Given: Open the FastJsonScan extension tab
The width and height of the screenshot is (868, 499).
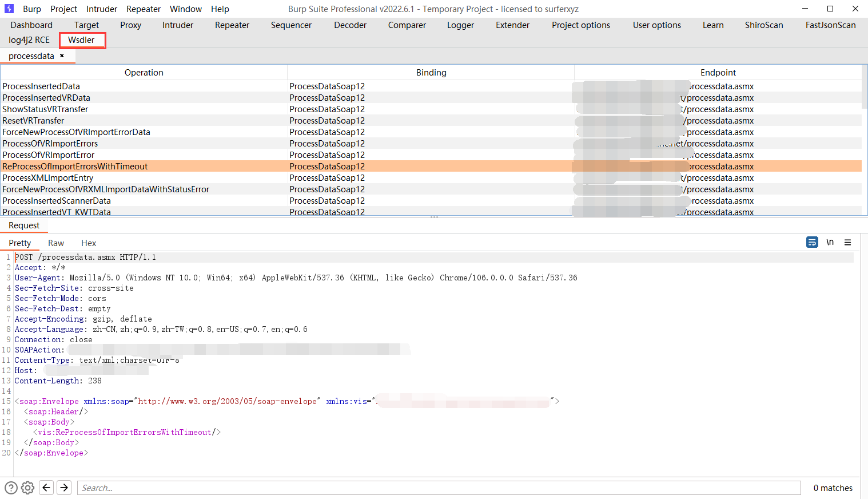Looking at the screenshot, I should pos(831,25).
